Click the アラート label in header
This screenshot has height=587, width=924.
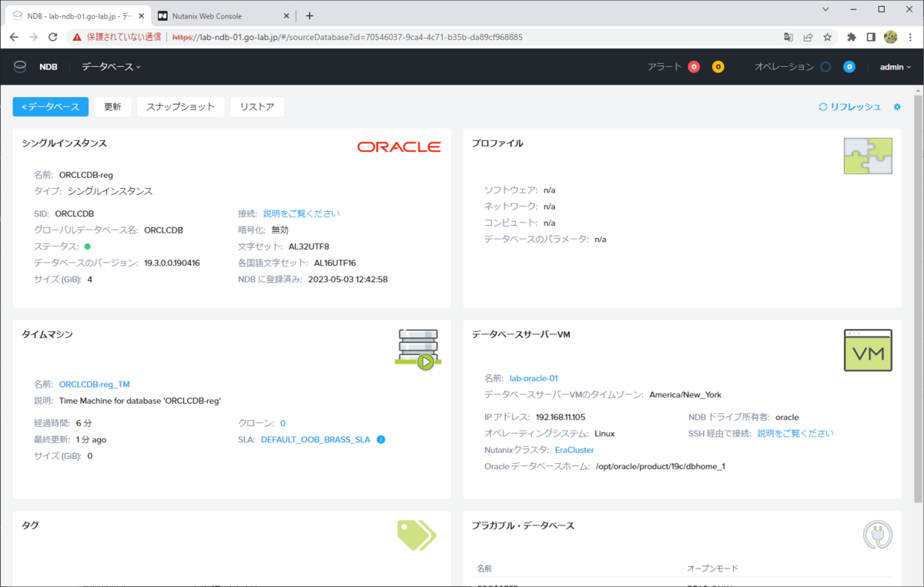click(x=665, y=67)
